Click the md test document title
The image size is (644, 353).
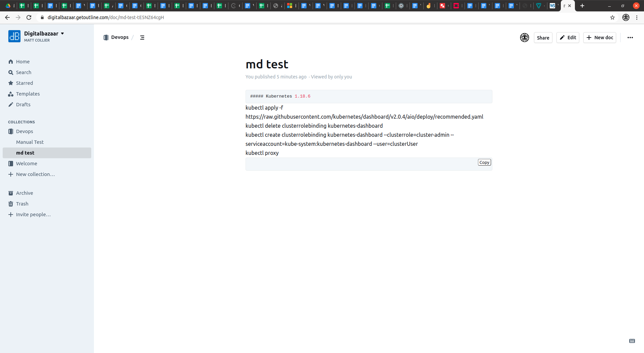coord(267,64)
